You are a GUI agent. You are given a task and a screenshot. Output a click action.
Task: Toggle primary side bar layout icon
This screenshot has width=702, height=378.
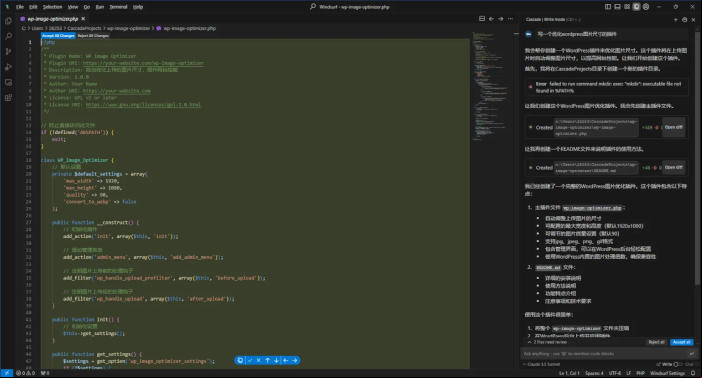point(608,7)
